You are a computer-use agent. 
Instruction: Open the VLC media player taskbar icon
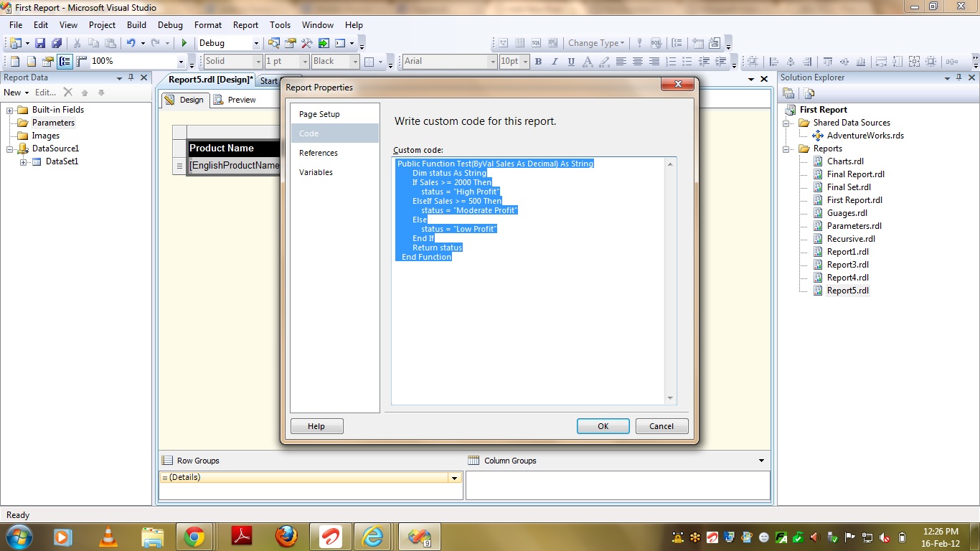pyautogui.click(x=108, y=537)
